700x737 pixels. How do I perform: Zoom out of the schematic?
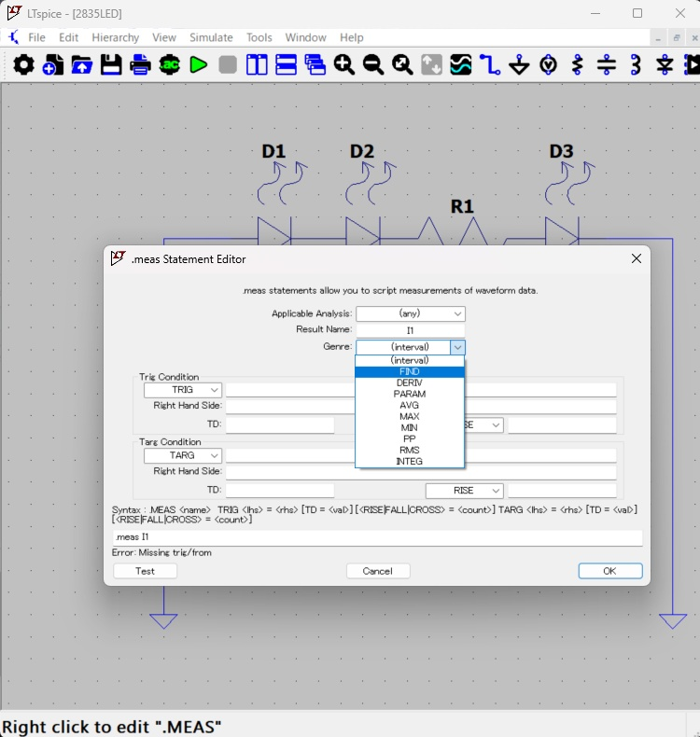[x=373, y=65]
